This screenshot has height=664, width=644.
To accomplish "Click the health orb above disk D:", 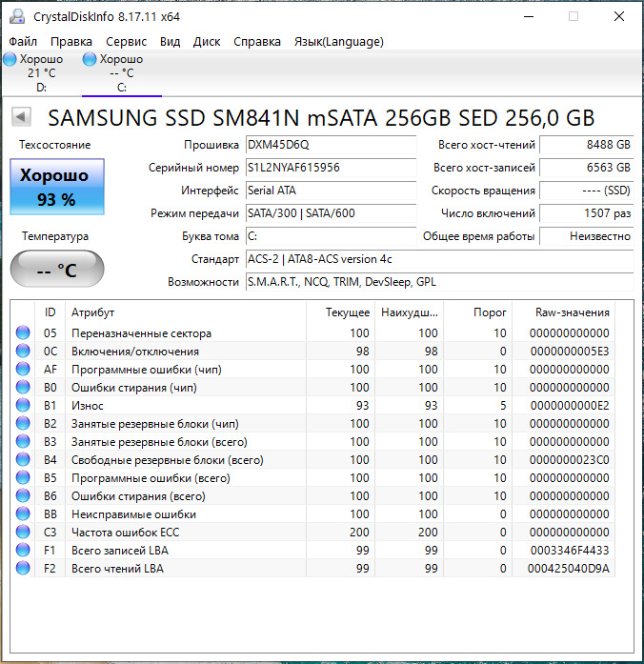I will coord(10,59).
